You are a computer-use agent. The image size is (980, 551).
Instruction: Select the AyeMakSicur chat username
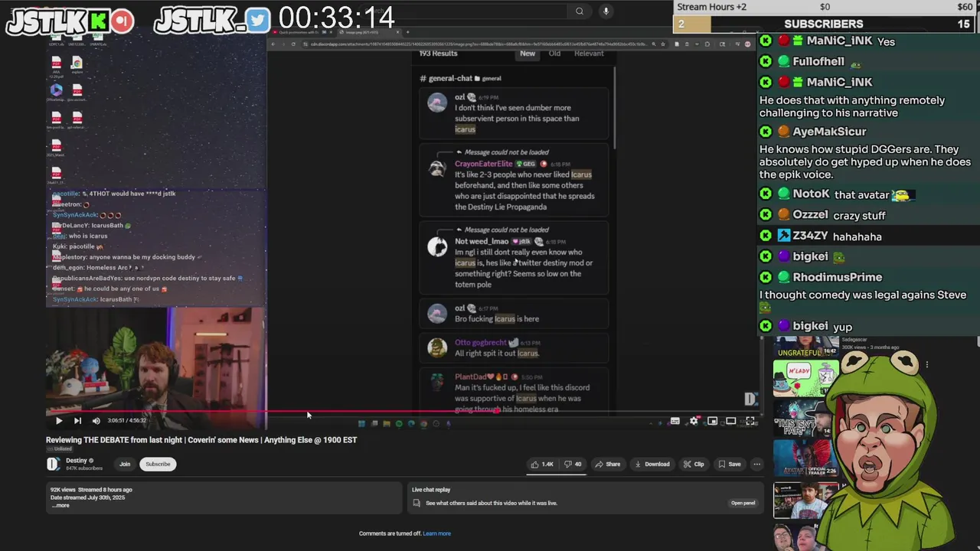point(829,132)
